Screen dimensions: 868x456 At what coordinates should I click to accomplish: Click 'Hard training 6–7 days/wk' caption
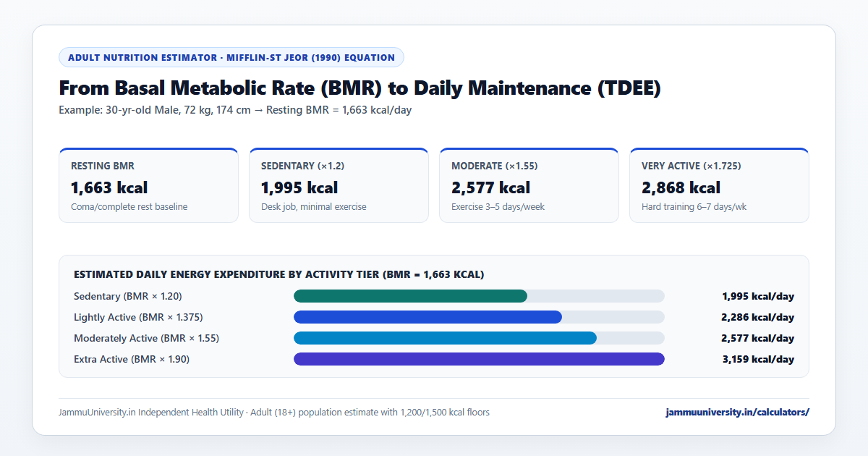(x=695, y=207)
